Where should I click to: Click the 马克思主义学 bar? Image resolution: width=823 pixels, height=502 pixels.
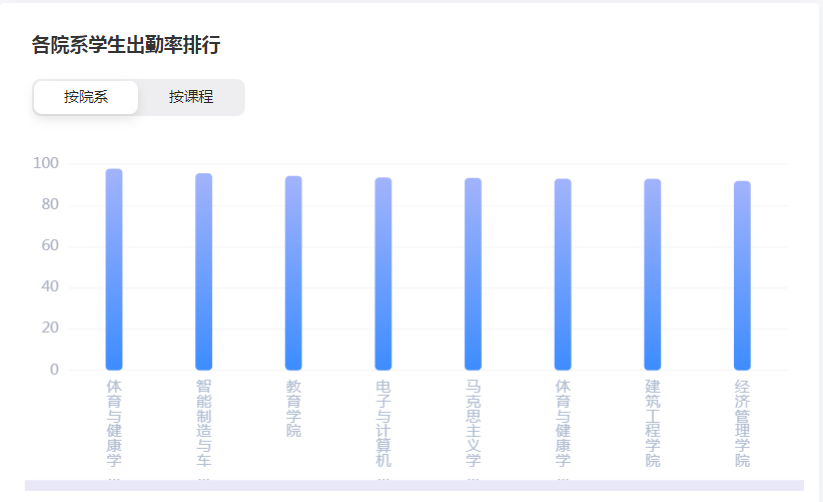pyautogui.click(x=473, y=274)
